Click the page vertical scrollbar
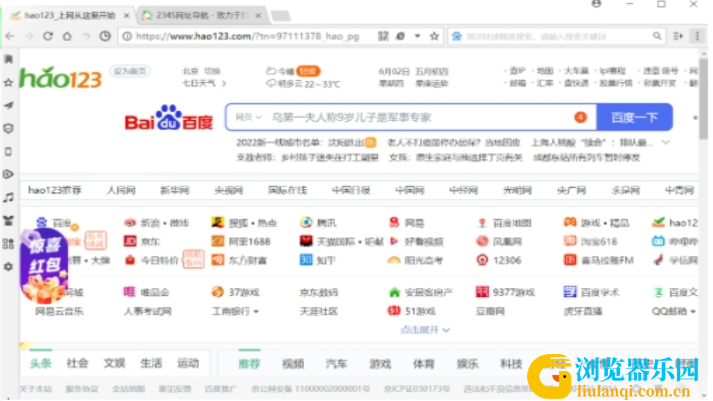This screenshot has height=401, width=713. (703, 98)
